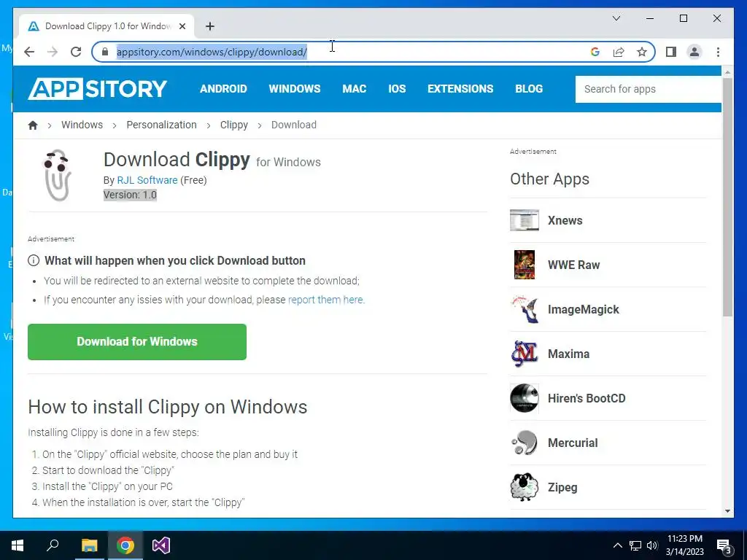Click the page scrollbar up arrow
The height and width of the screenshot is (560, 747).
click(x=727, y=72)
